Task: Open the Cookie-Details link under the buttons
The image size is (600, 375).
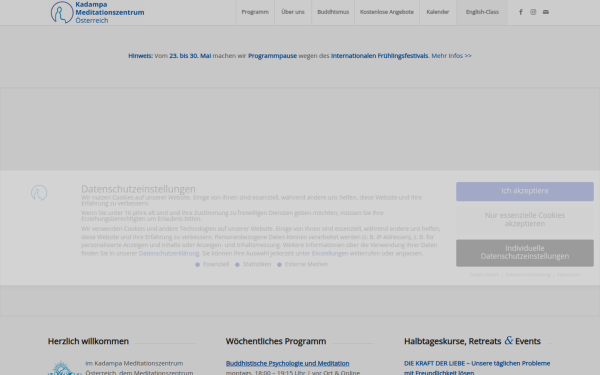Action: click(484, 275)
